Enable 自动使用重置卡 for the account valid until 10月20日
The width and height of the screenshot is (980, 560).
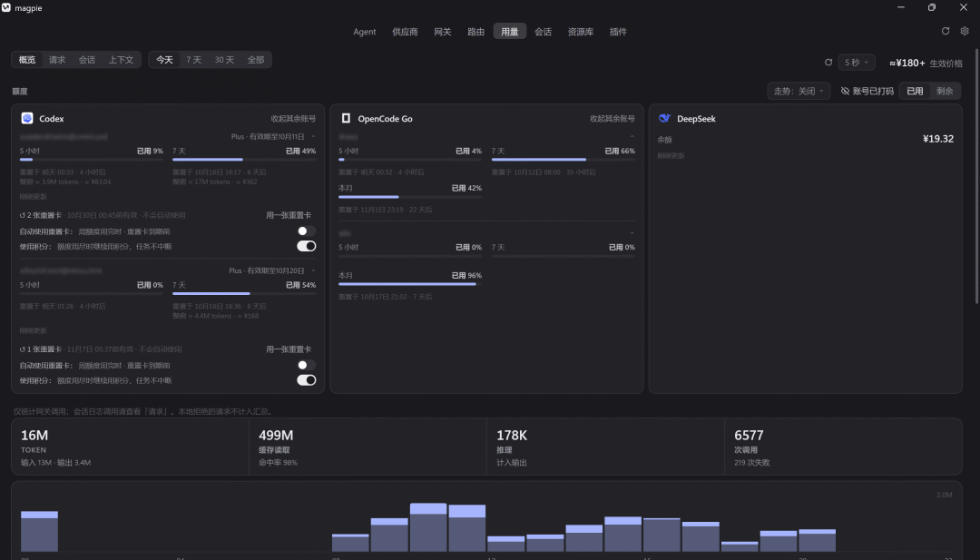click(x=307, y=365)
